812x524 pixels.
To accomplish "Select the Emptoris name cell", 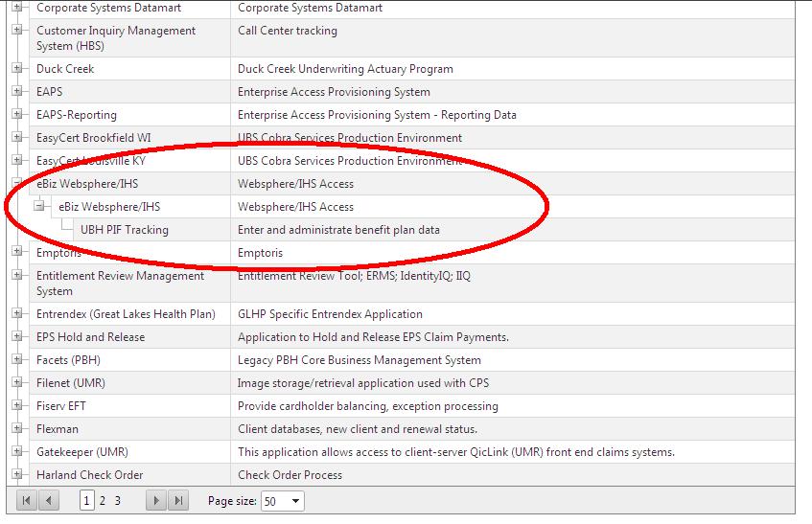I will coord(129,253).
